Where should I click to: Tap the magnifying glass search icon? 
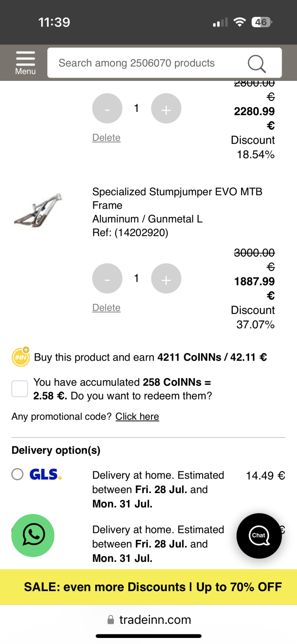pyautogui.click(x=256, y=64)
